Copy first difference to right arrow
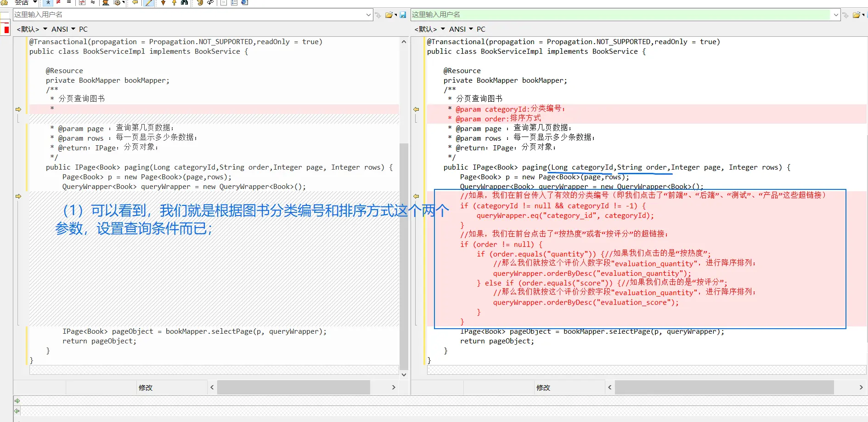 pyautogui.click(x=18, y=109)
